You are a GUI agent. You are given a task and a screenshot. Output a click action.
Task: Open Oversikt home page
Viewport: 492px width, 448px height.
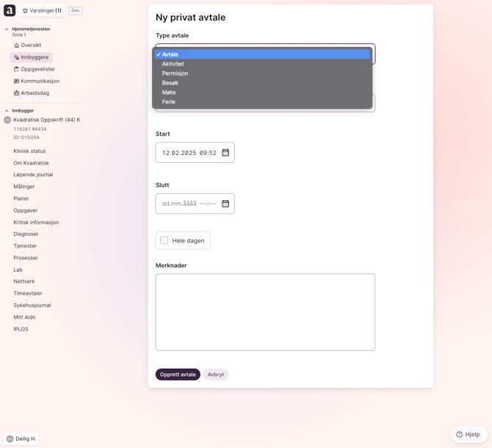pyautogui.click(x=30, y=46)
